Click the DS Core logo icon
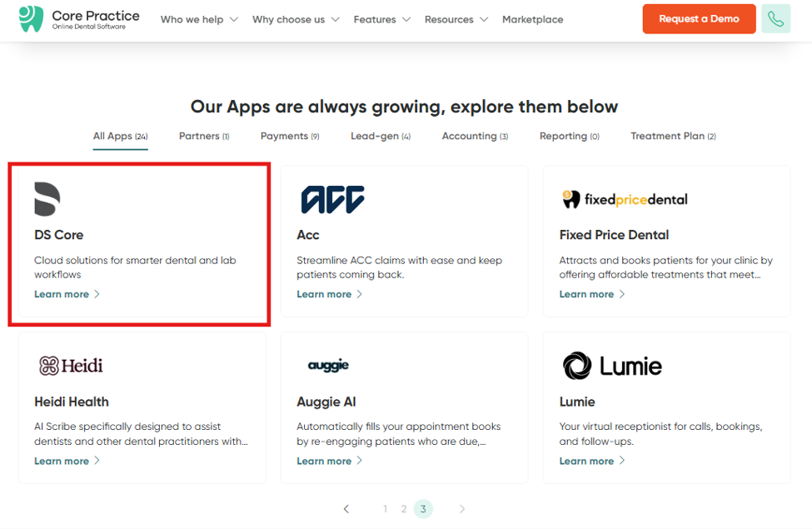 click(47, 199)
